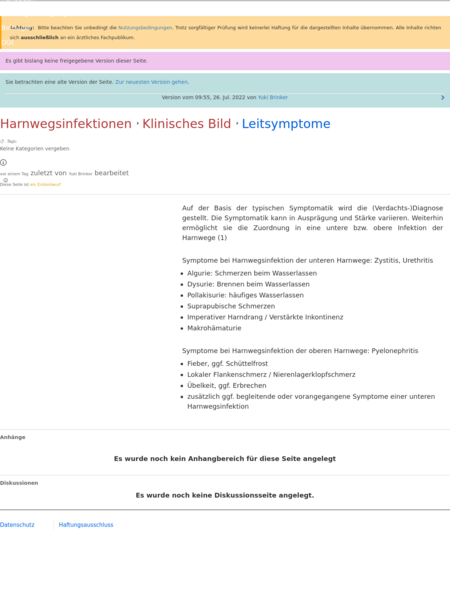Click 'Es wurde noch kein Anhangbereich' message

(225, 458)
